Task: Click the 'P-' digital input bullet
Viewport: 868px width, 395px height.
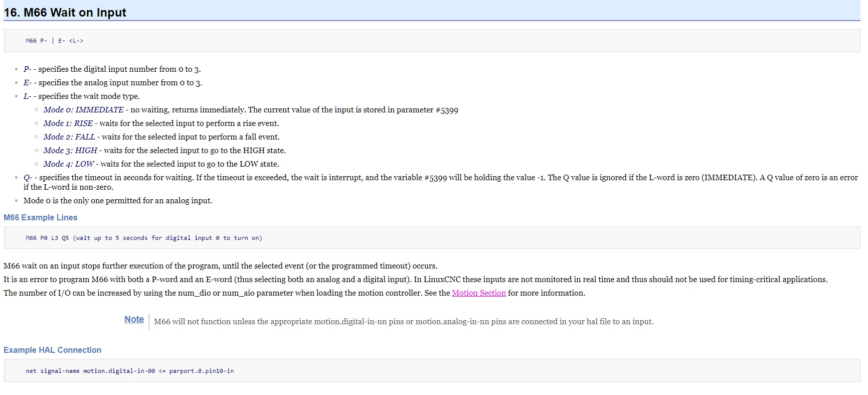Action: [x=112, y=69]
